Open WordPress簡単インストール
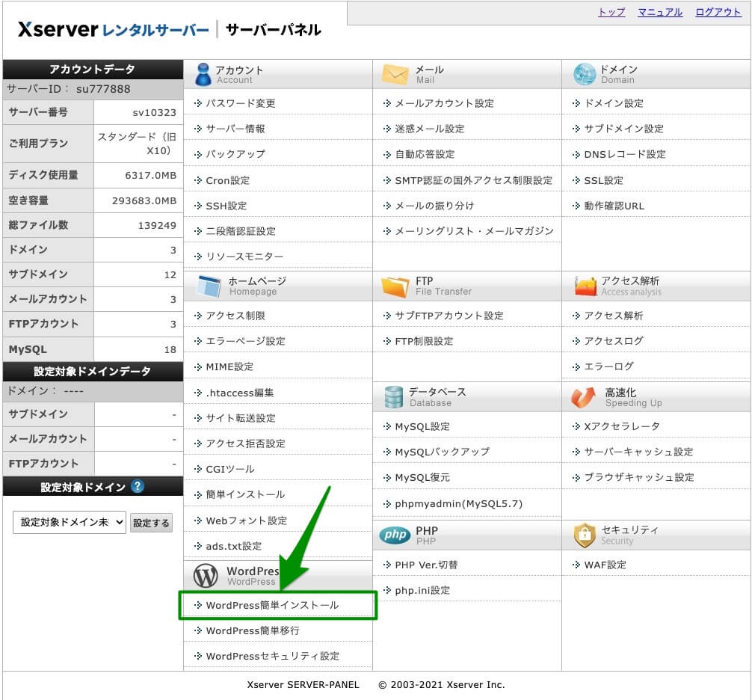This screenshot has height=700, width=752. pos(272,606)
